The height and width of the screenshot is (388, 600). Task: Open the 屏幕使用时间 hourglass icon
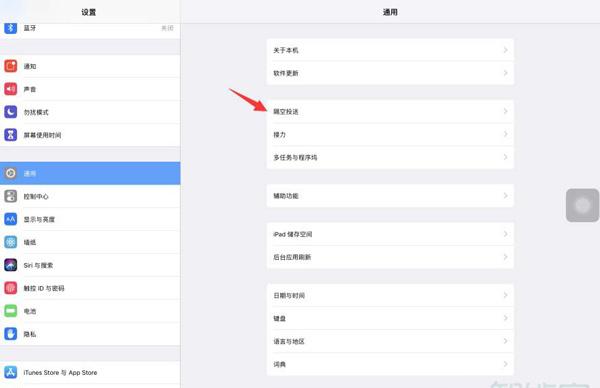(11, 135)
